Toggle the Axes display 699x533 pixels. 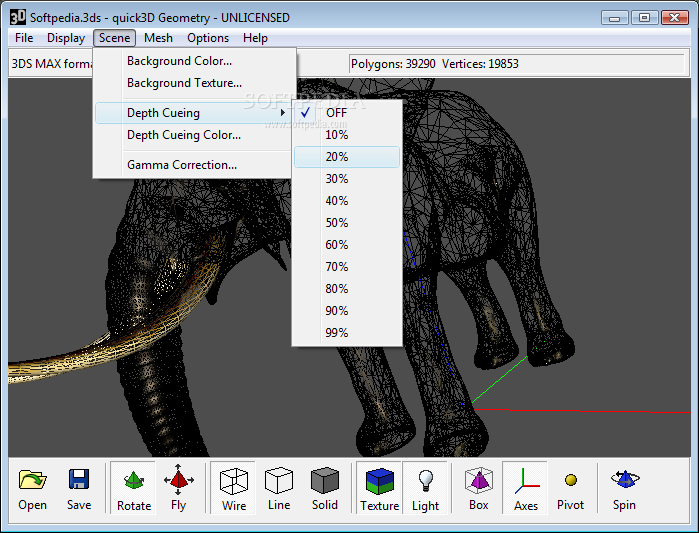526,488
